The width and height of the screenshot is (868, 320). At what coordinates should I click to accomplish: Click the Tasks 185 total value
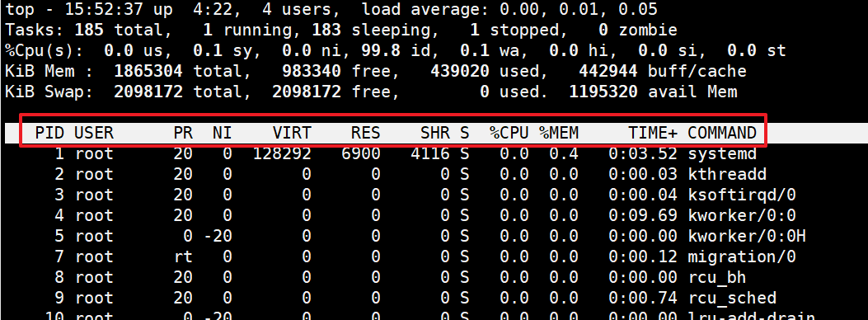(88, 30)
